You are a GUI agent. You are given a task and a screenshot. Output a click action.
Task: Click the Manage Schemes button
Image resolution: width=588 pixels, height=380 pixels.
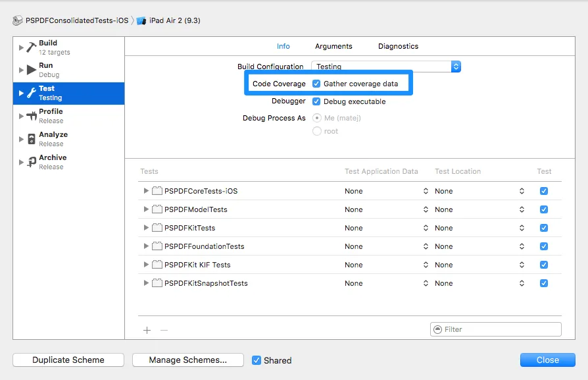point(187,360)
